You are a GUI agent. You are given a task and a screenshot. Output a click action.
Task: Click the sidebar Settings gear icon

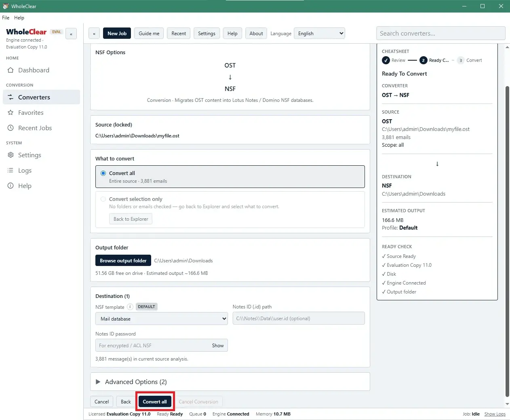11,155
